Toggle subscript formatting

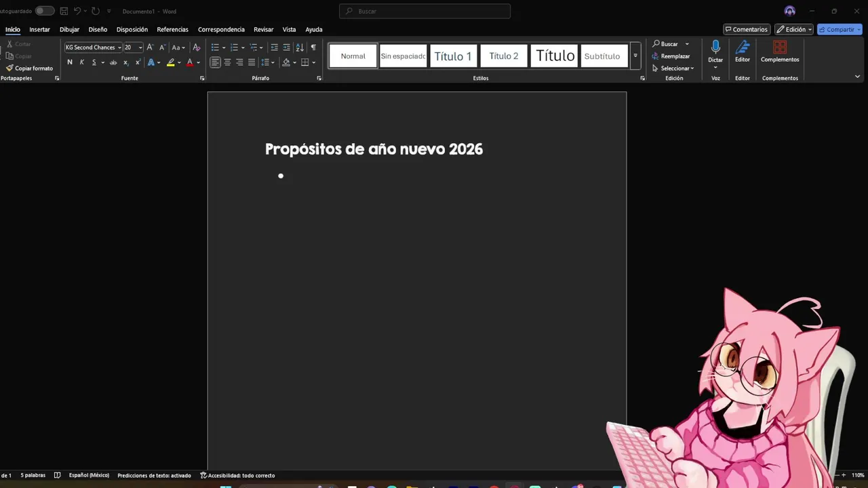coord(125,62)
